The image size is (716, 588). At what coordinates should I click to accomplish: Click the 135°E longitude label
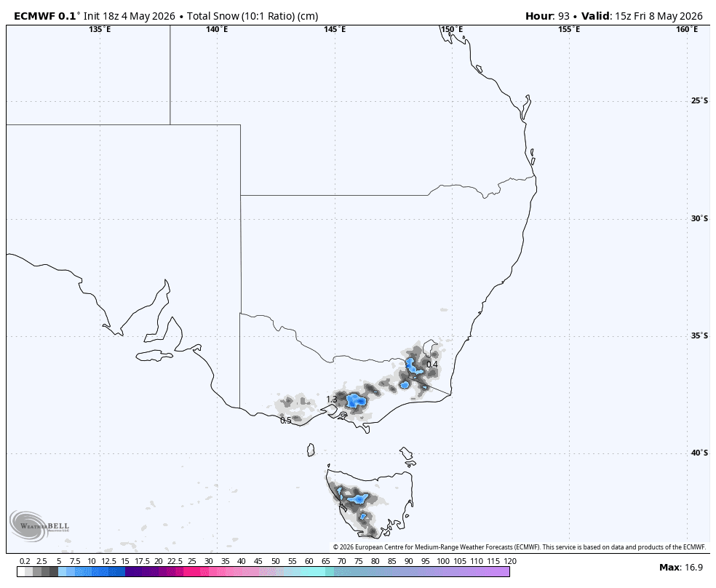tap(100, 30)
